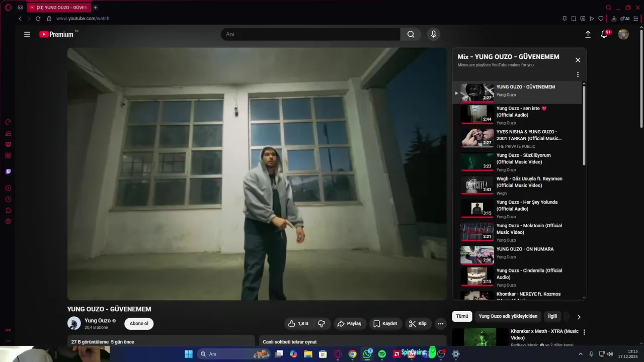
Task: Add page to bookmarks with heart icon
Action: click(x=601, y=19)
